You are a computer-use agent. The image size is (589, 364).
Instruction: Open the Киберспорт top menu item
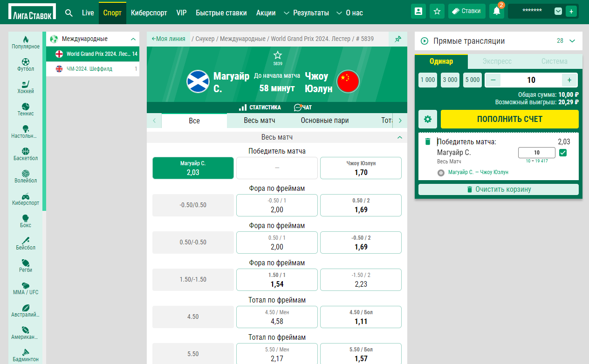pos(149,13)
